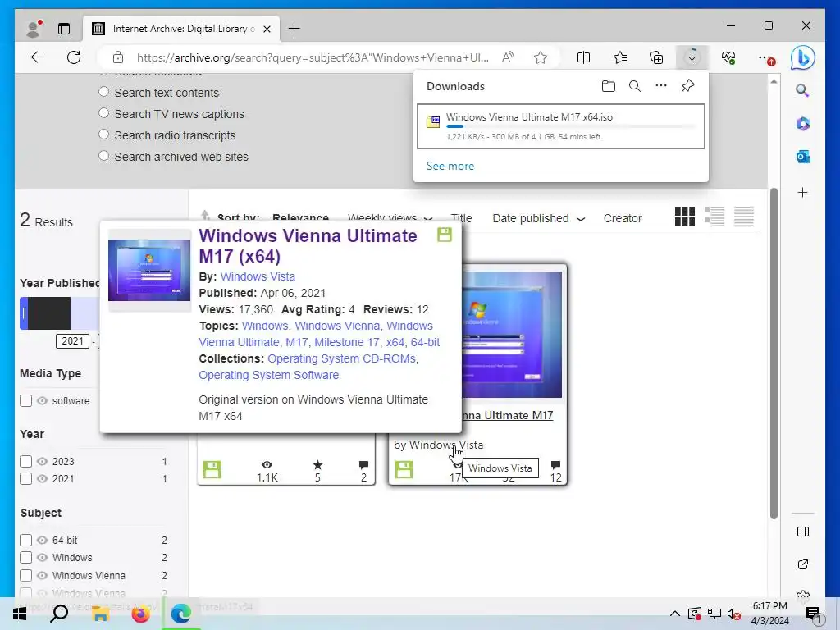Open the tab actions menu icon

pyautogui.click(x=64, y=29)
